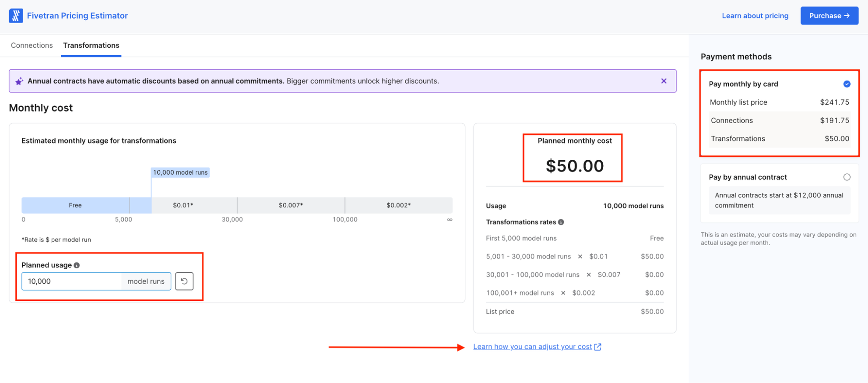
Task: Dismiss the annual contracts banner
Action: point(664,81)
